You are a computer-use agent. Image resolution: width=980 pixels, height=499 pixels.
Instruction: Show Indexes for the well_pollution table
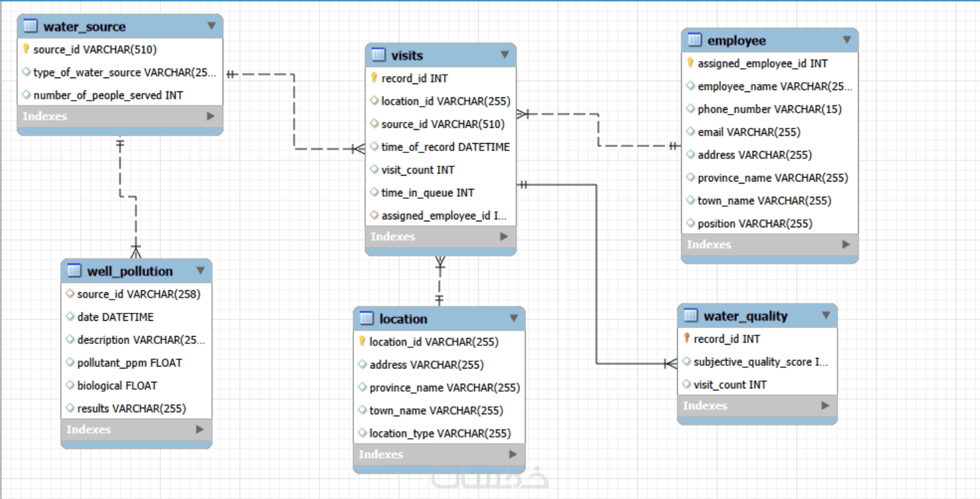pyautogui.click(x=200, y=429)
